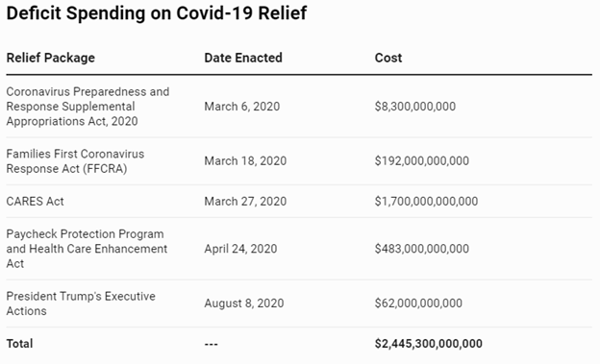Click the $8,300,000,000 cost cell
Viewport: 600px width, 364px height.
pos(415,107)
